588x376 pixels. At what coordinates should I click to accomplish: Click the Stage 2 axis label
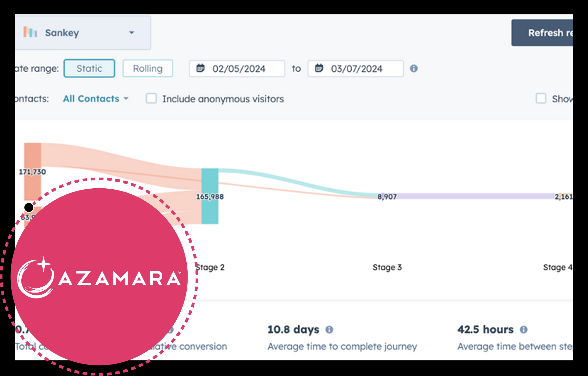coord(210,267)
